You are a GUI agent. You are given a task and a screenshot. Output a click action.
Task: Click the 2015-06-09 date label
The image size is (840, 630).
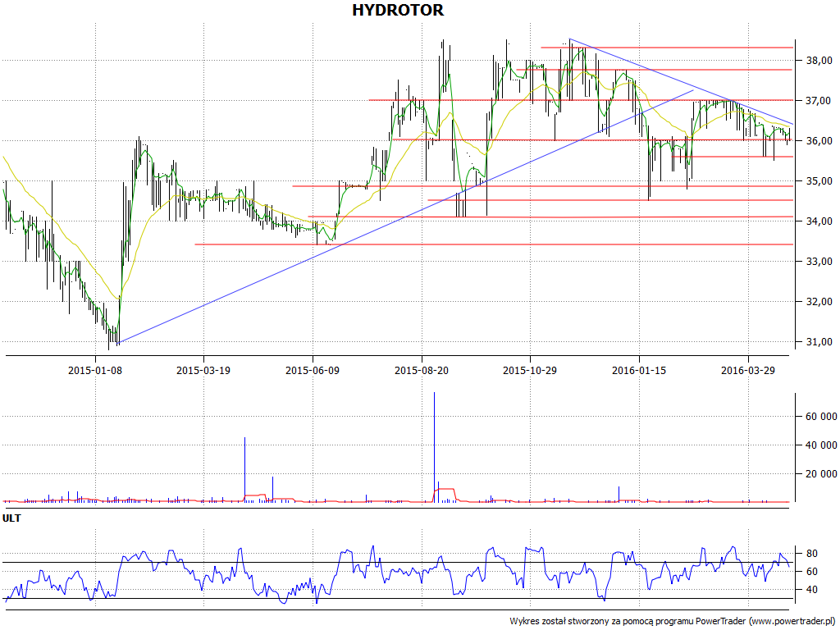tap(313, 370)
